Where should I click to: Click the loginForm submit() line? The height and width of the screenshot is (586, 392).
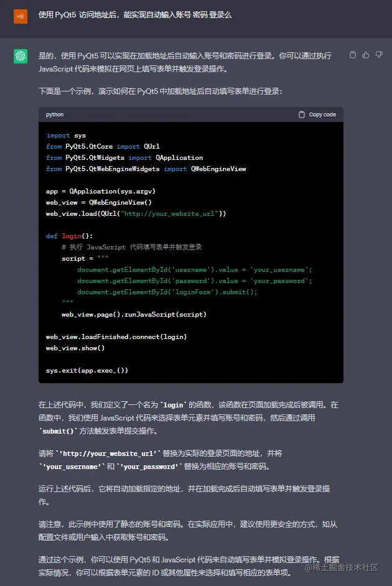pyautogui.click(x=167, y=292)
